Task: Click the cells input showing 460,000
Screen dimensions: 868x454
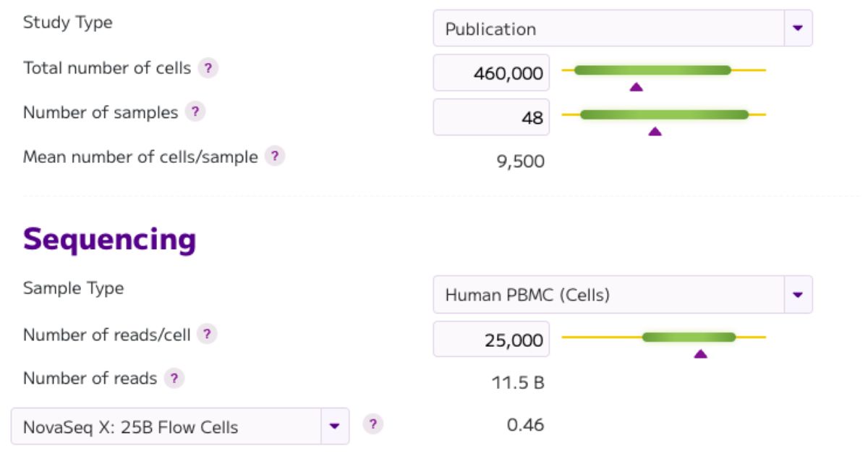Action: pos(490,72)
